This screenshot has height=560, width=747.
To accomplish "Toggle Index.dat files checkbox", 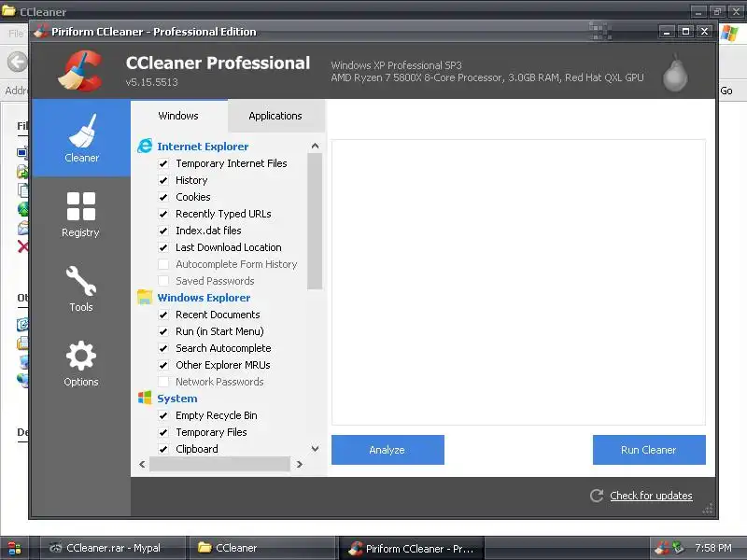I will pyautogui.click(x=163, y=231).
